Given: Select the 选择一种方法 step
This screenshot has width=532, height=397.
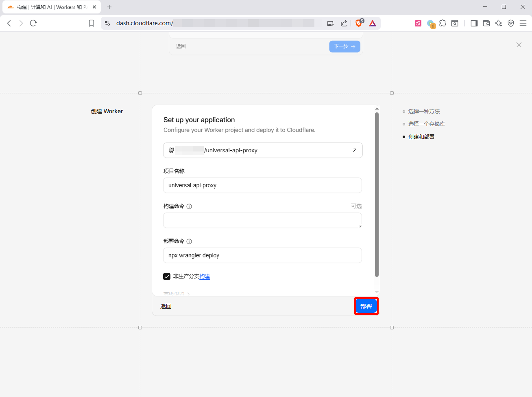Looking at the screenshot, I should pyautogui.click(x=424, y=111).
